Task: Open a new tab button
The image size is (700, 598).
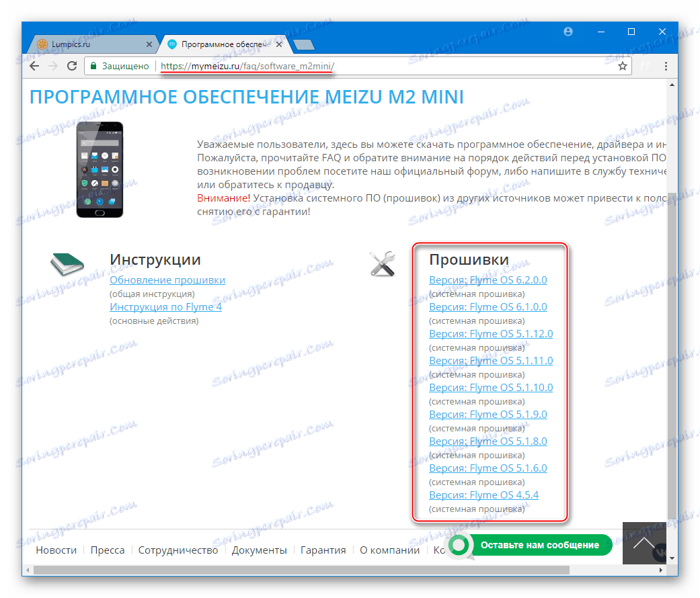Action: point(303,44)
